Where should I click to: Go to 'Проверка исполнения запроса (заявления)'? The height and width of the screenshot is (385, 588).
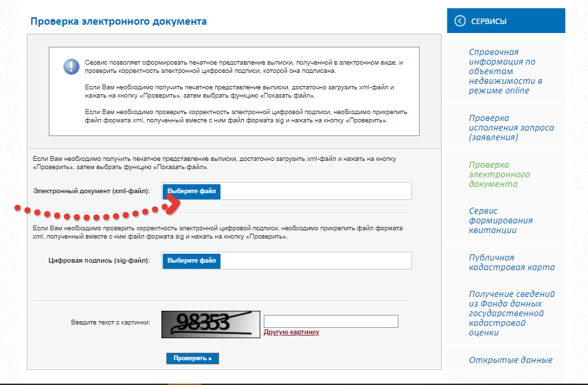511,127
